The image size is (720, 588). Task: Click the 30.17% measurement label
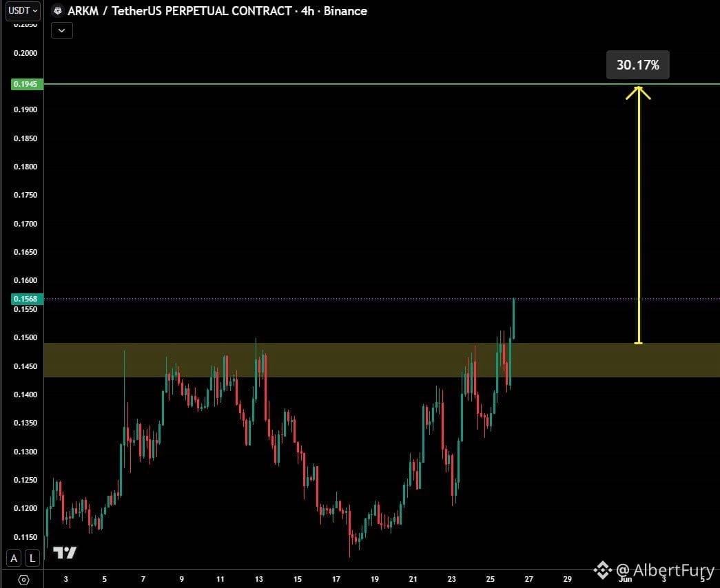point(638,65)
